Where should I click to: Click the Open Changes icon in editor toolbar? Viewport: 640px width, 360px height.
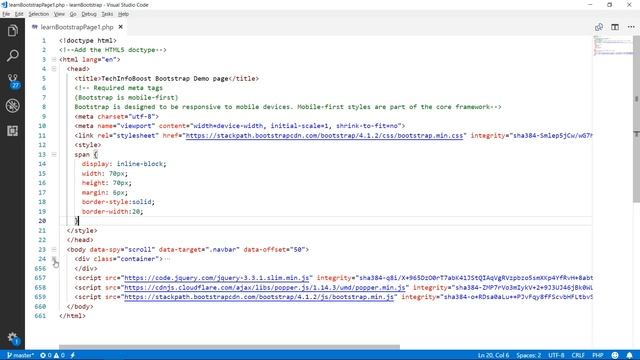[599, 27]
